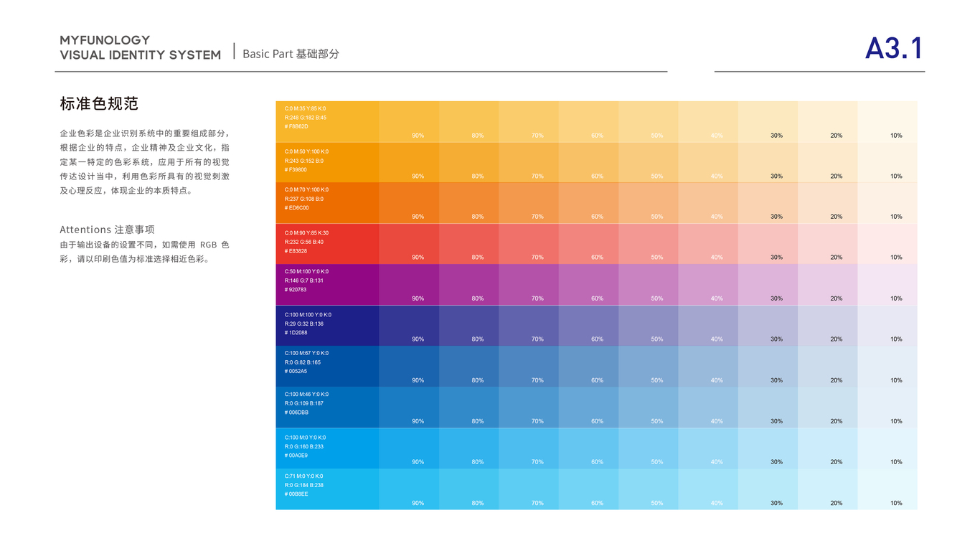The height and width of the screenshot is (551, 980).
Task: Click the A3.1 page number
Action: click(x=894, y=49)
